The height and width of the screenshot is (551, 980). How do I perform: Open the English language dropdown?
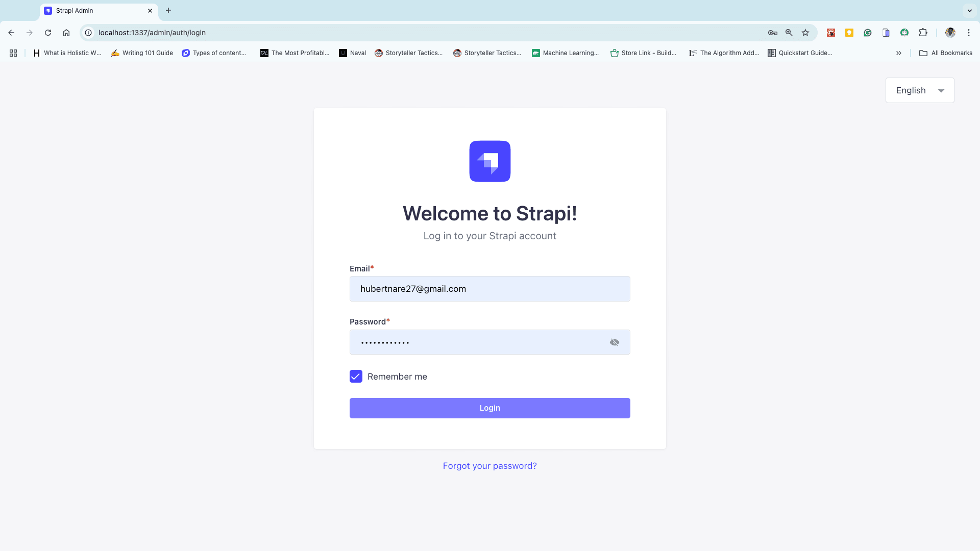click(920, 90)
